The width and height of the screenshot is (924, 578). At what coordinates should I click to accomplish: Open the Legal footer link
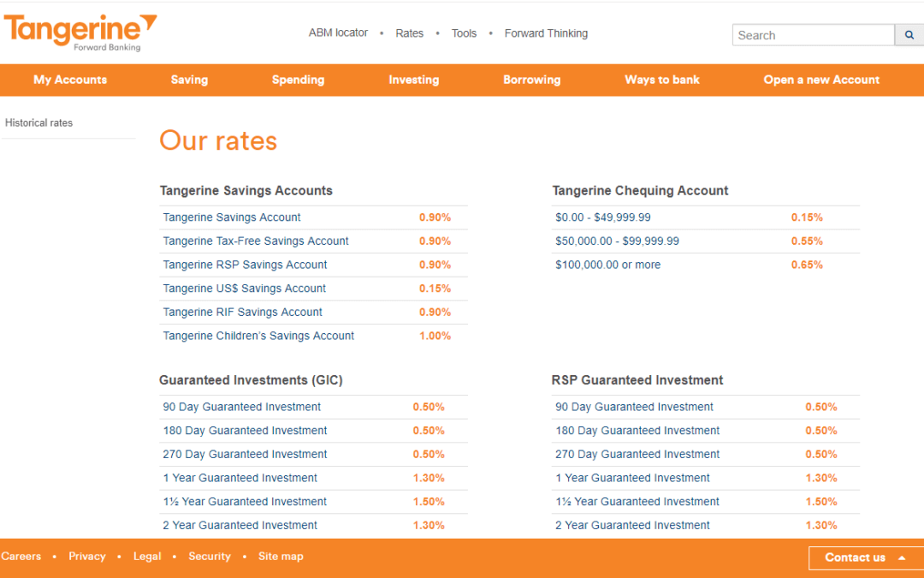[147, 557]
